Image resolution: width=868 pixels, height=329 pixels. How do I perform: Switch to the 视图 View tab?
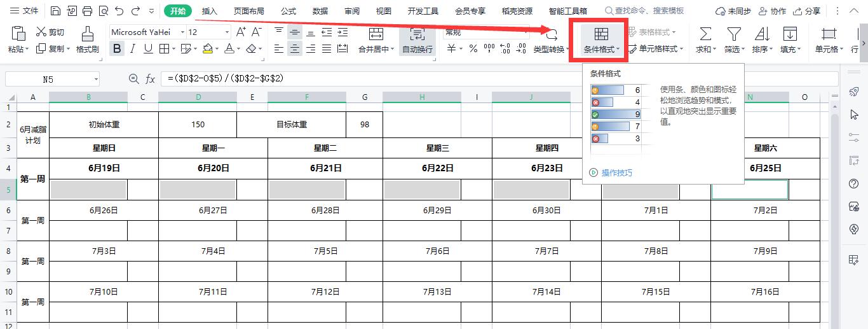pyautogui.click(x=383, y=11)
